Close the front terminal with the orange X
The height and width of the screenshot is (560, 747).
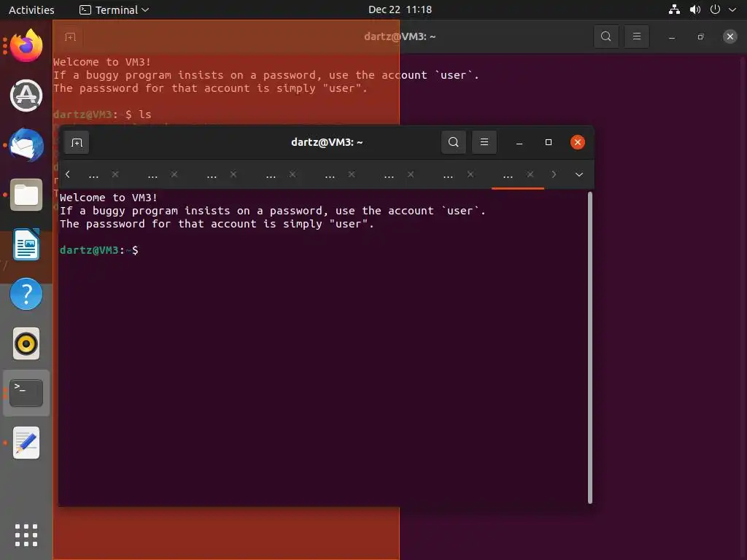pyautogui.click(x=578, y=142)
